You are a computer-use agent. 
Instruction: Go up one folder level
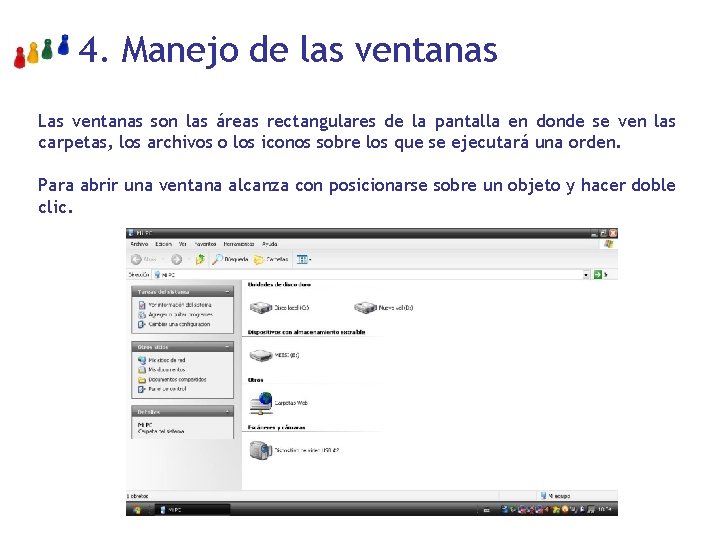click(200, 259)
